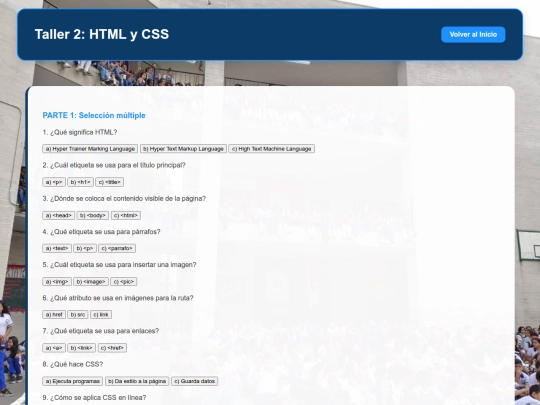Click the Taller 2: HTML y CSS heading
Image resolution: width=540 pixels, height=405 pixels.
(102, 34)
